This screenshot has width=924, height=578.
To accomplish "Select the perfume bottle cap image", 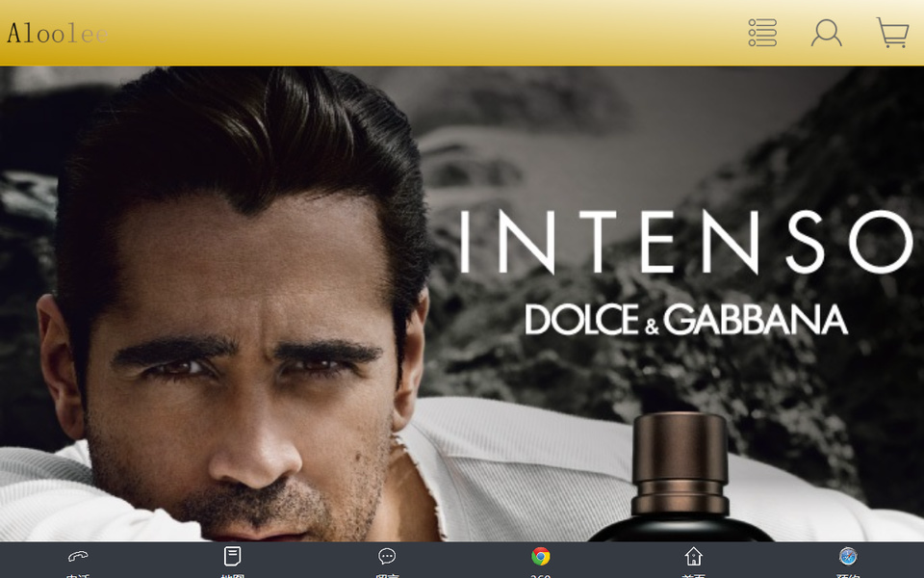I will 679,462.
